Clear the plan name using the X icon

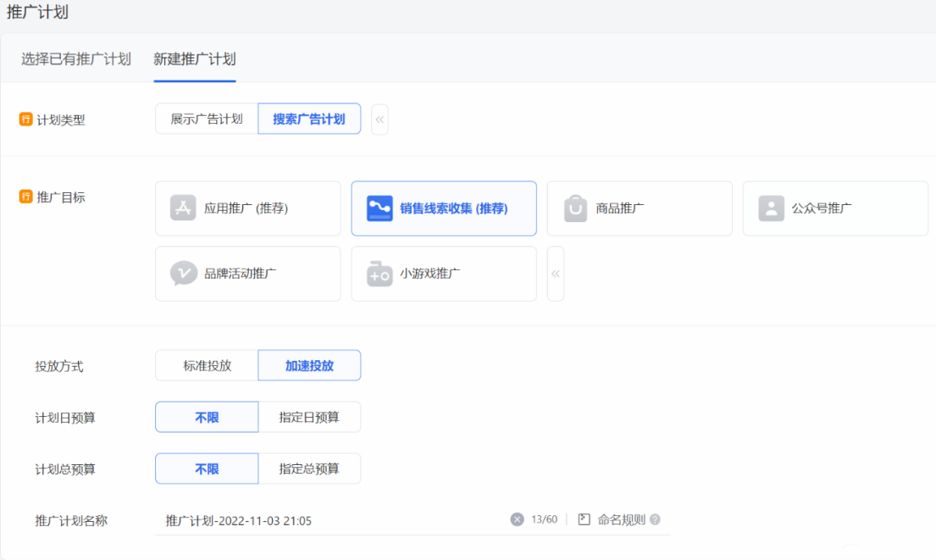tap(516, 519)
